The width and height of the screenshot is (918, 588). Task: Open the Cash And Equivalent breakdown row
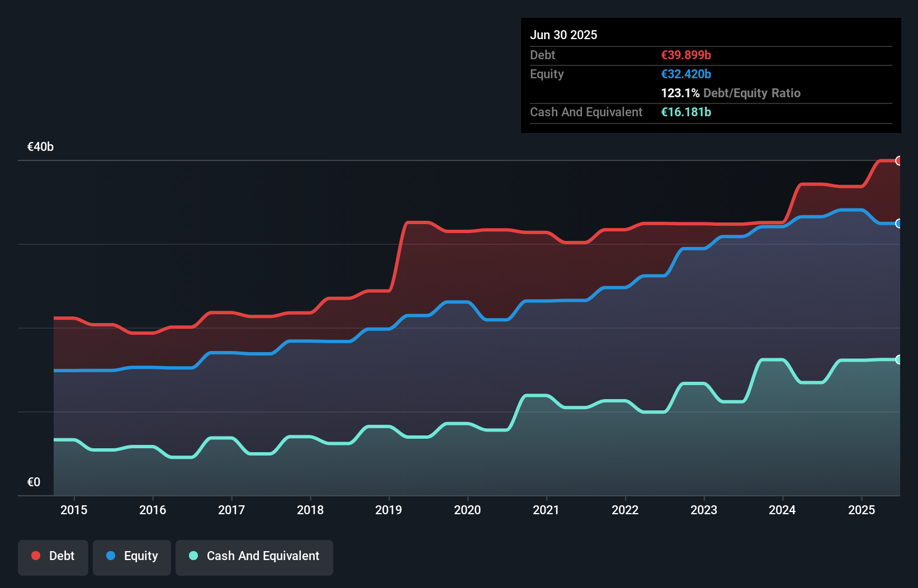coord(585,112)
